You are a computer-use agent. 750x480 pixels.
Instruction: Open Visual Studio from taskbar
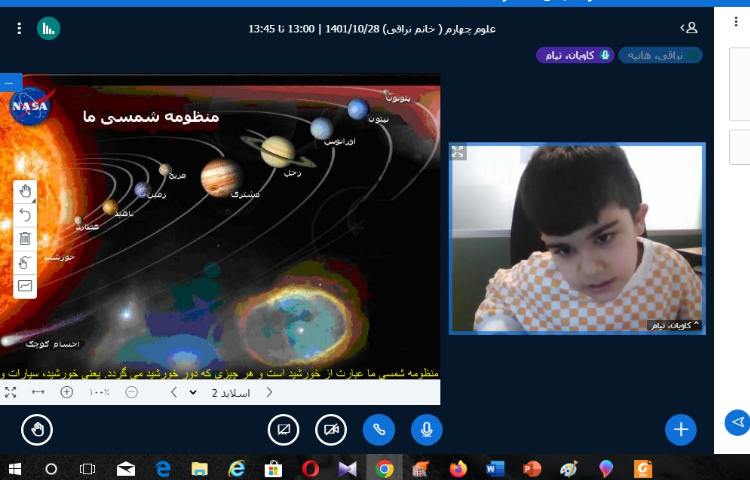click(347, 469)
